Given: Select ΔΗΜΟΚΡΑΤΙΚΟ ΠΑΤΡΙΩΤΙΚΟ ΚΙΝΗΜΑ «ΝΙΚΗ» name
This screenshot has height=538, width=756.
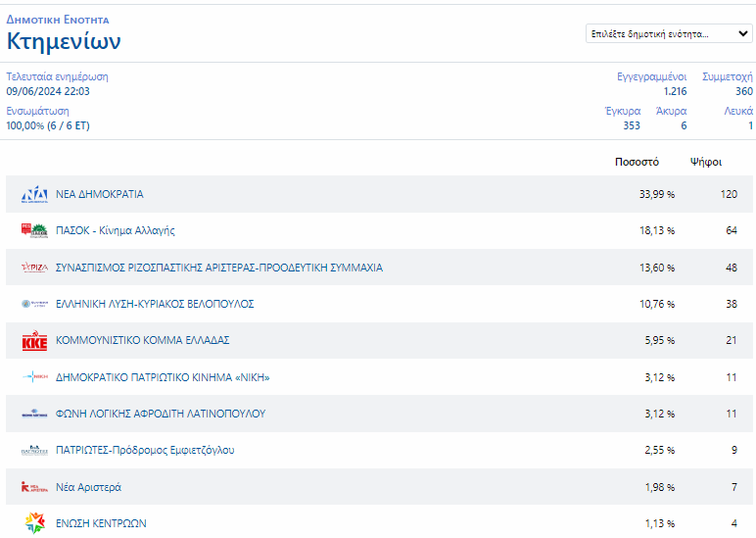Looking at the screenshot, I should click(x=163, y=377).
